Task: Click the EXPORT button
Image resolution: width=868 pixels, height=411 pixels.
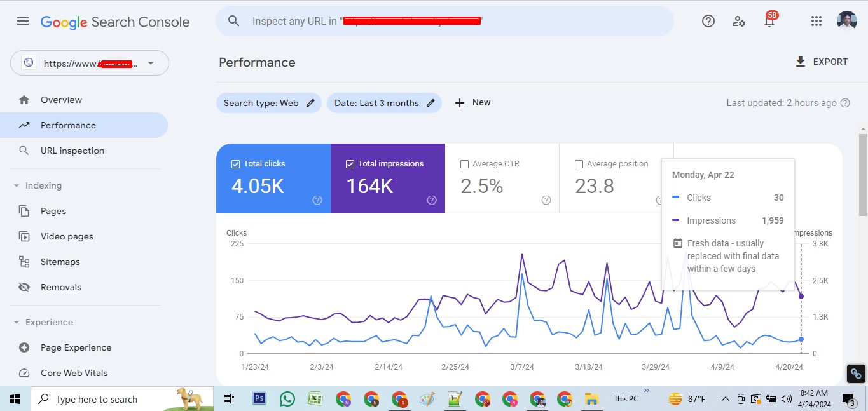Action: (x=821, y=61)
